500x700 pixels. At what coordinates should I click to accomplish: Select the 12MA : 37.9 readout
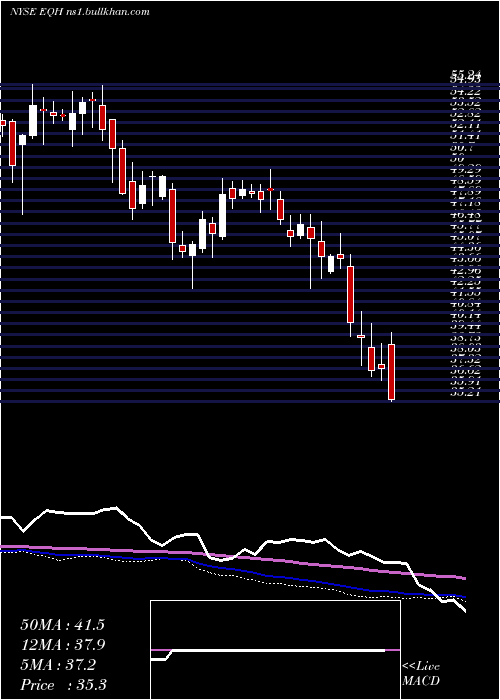(62, 645)
